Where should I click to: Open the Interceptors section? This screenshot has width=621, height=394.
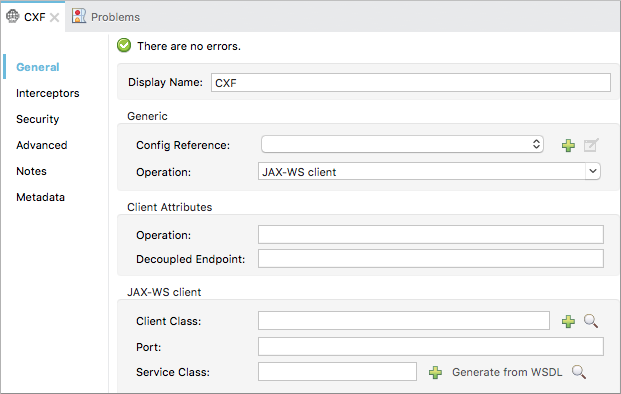pos(48,93)
